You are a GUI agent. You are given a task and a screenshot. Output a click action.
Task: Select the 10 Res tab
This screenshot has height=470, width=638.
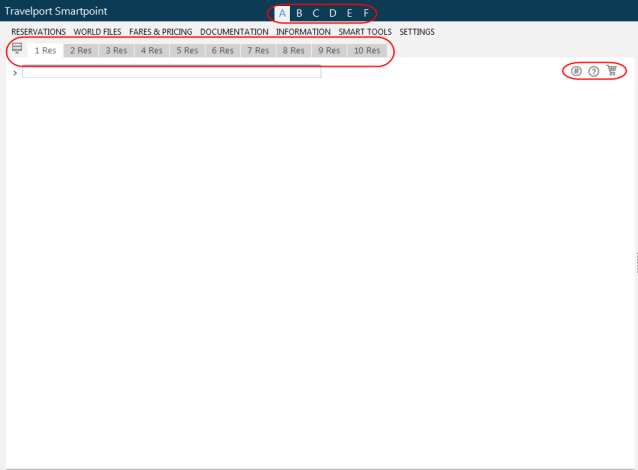click(x=367, y=50)
